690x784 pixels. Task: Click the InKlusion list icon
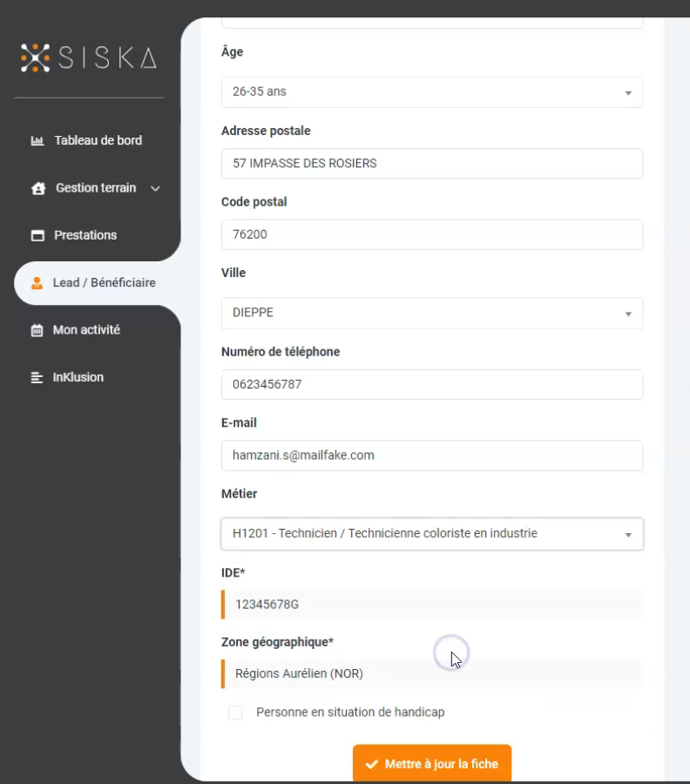click(37, 377)
